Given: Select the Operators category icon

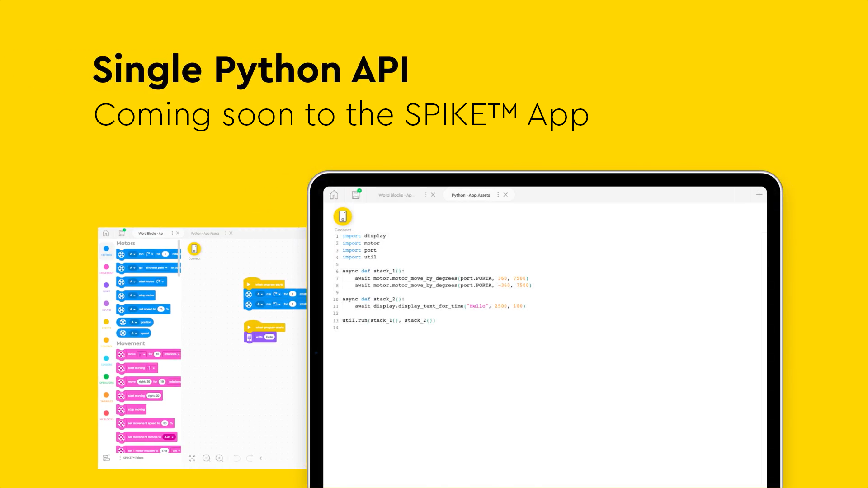Looking at the screenshot, I should (106, 376).
